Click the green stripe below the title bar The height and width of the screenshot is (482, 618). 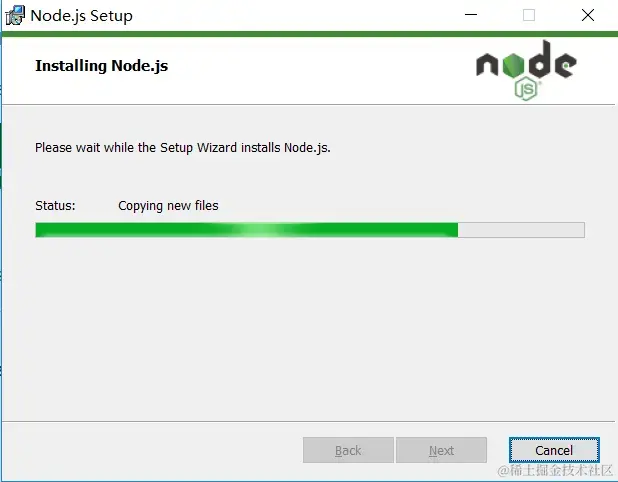(309, 34)
